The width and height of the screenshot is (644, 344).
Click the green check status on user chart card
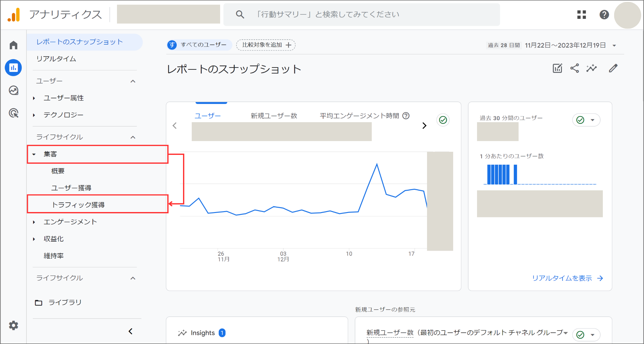443,120
